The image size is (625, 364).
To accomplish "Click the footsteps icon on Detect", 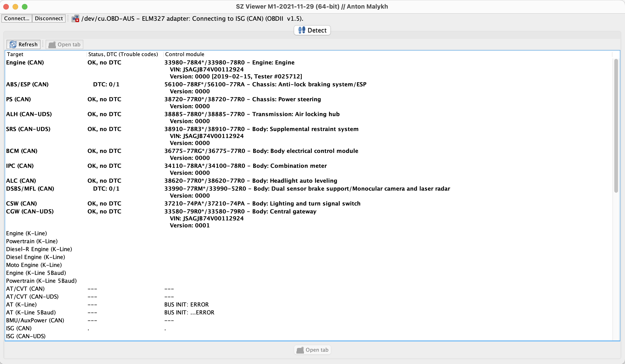I will coord(302,30).
